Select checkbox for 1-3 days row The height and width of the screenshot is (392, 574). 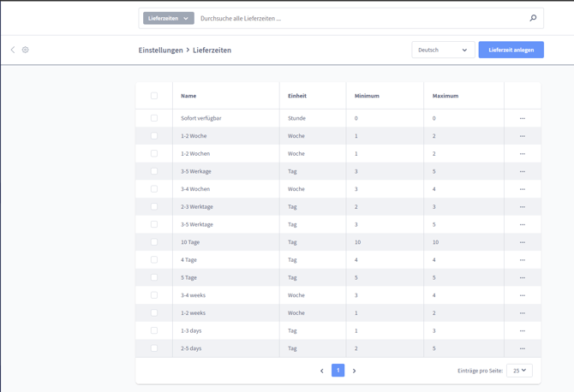(x=154, y=330)
